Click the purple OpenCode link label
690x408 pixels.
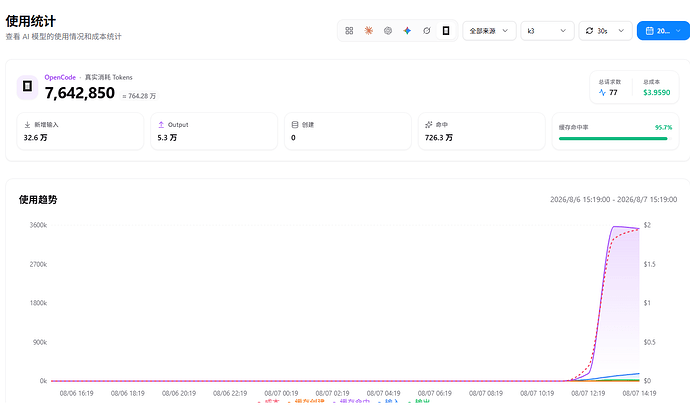click(60, 77)
